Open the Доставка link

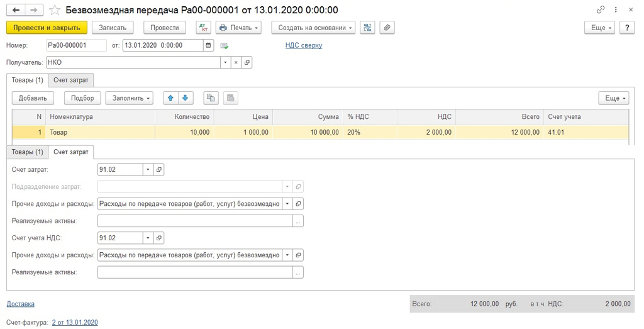[21, 304]
